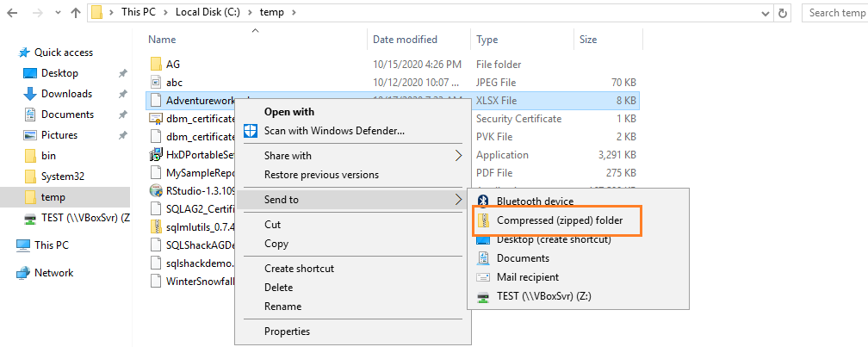Click the Mail recipient icon

pyautogui.click(x=483, y=277)
